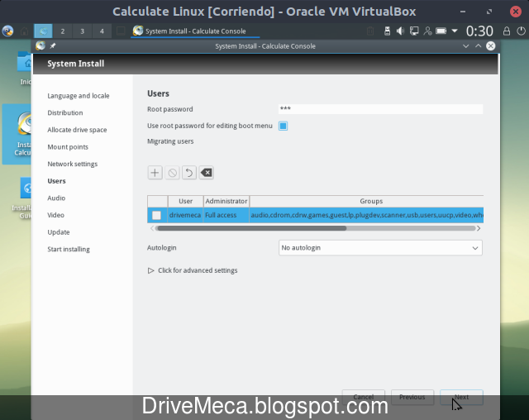Click the clear users table backspace icon
529x420 pixels.
point(206,173)
